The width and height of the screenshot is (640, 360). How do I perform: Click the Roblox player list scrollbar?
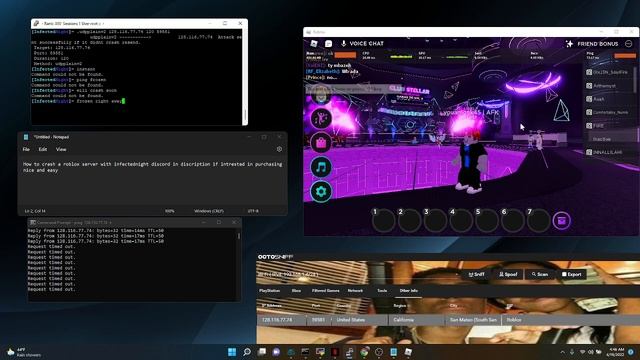636,80
